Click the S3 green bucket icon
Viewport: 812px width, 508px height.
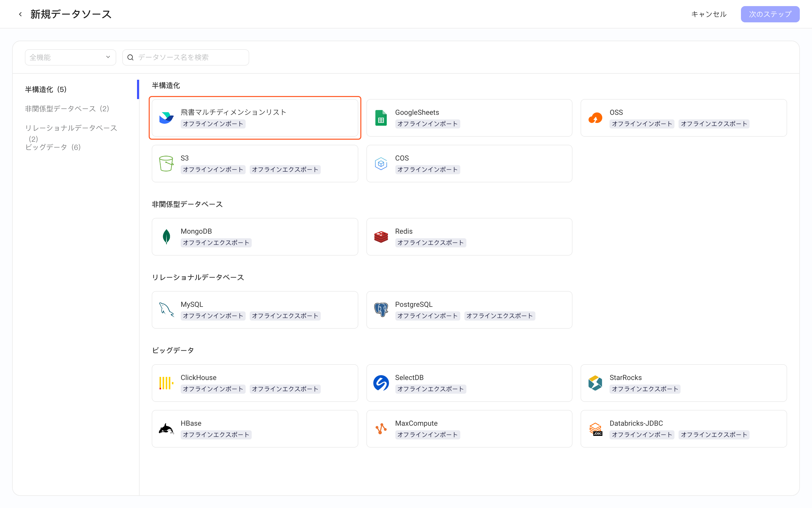pos(166,164)
